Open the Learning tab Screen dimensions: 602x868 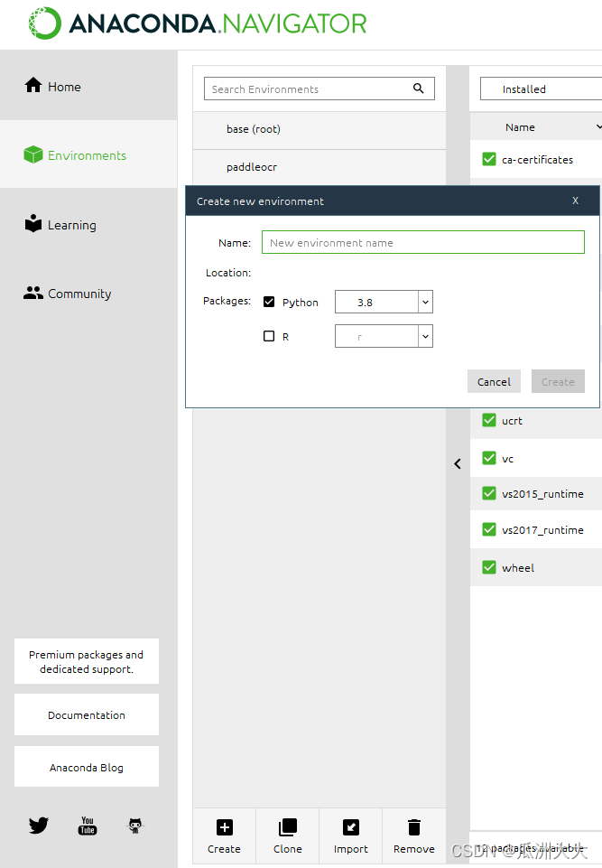(88, 225)
